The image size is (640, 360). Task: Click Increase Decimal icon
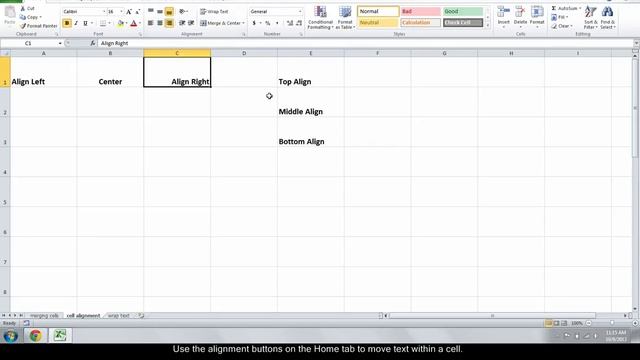pos(290,23)
